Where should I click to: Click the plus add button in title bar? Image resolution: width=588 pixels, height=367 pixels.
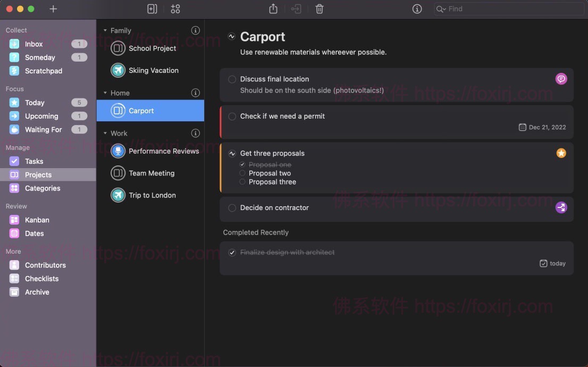click(x=53, y=9)
